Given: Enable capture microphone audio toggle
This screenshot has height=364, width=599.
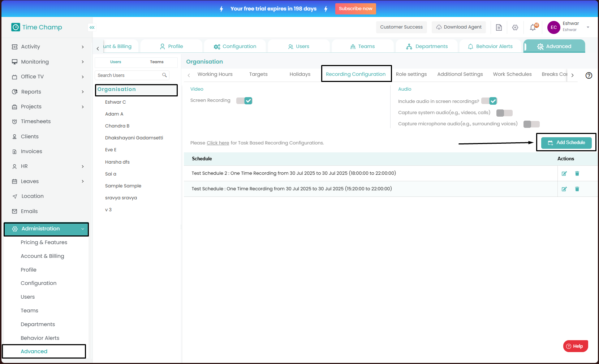Looking at the screenshot, I should click(531, 124).
